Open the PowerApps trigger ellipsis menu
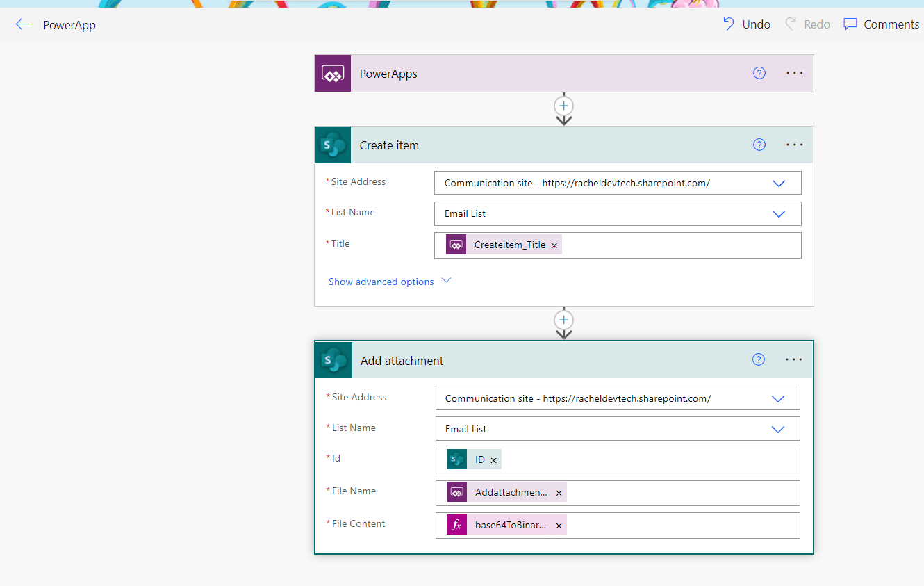The image size is (924, 586). coord(794,73)
